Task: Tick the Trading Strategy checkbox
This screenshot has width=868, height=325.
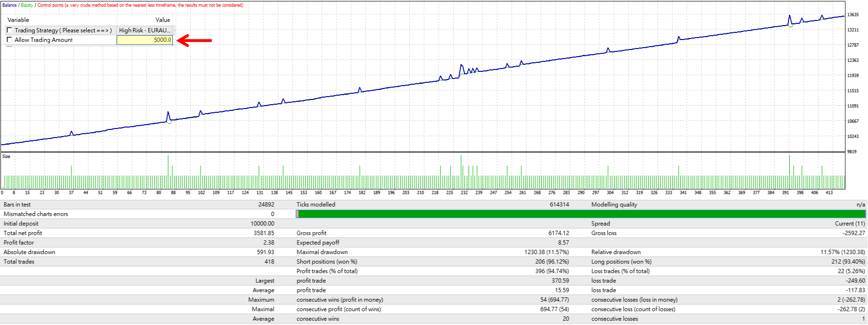Action: (9, 30)
